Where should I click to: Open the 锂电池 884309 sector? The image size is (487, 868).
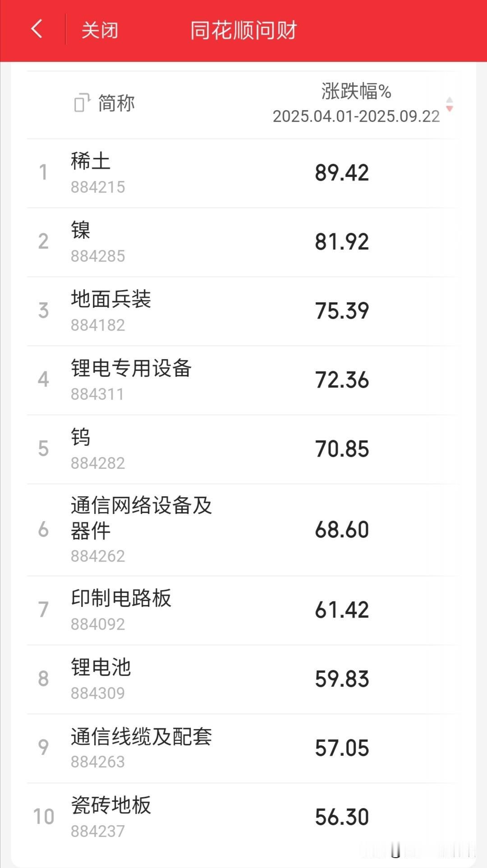coord(243,679)
